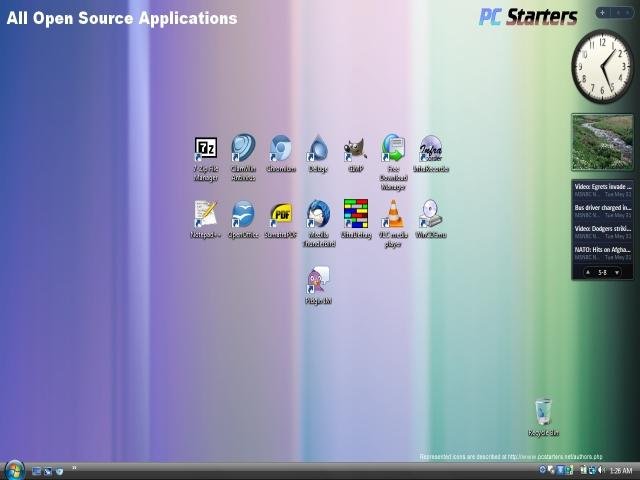Click the volume speaker tray icon
The image size is (640, 480).
click(x=601, y=471)
